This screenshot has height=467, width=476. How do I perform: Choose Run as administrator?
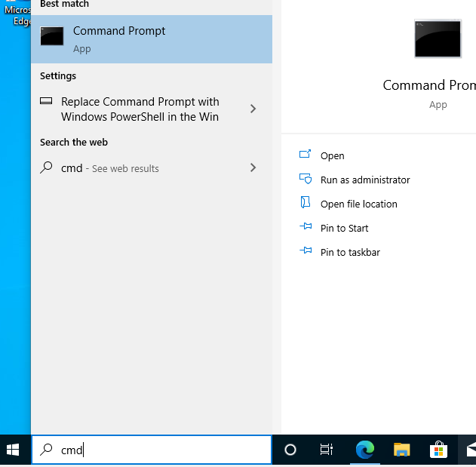coord(365,180)
